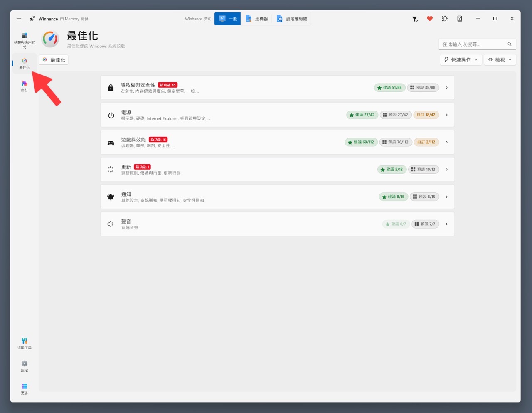Screen dimensions: 532x413
Task: Click the speaker icon of 聲音 row
Action: [111, 224]
